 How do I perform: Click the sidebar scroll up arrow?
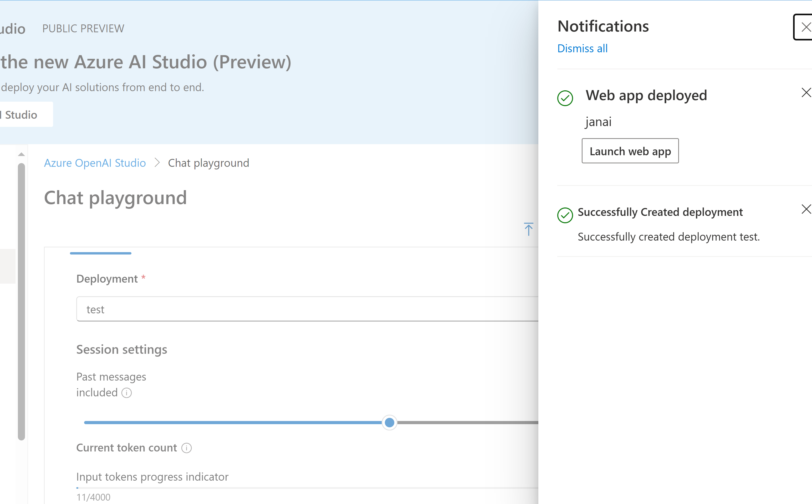[21, 154]
